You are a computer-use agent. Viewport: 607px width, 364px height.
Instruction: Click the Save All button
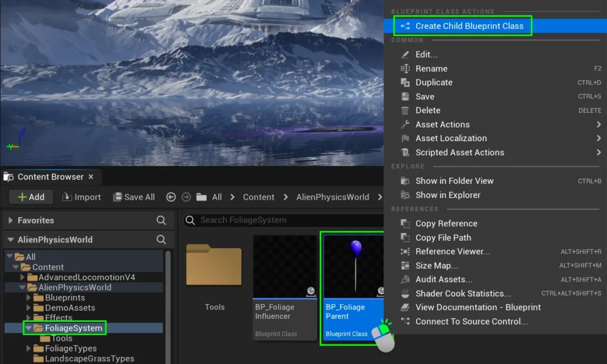(x=134, y=197)
